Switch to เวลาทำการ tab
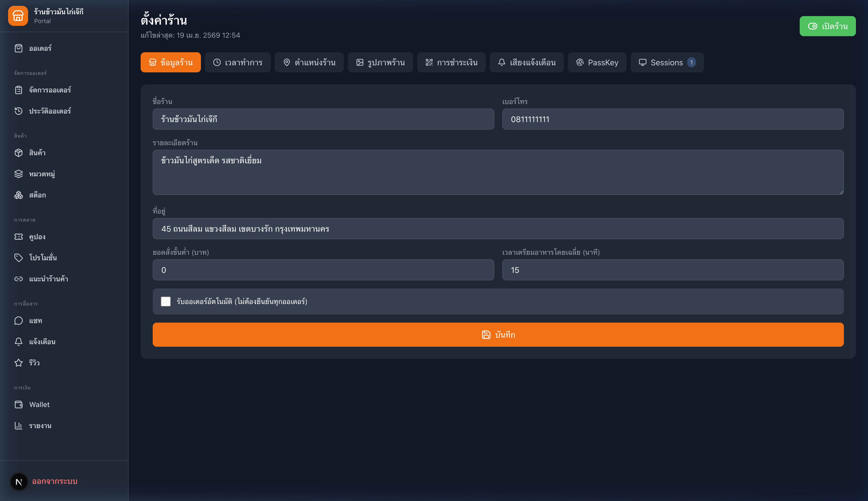The image size is (868, 501). [238, 62]
